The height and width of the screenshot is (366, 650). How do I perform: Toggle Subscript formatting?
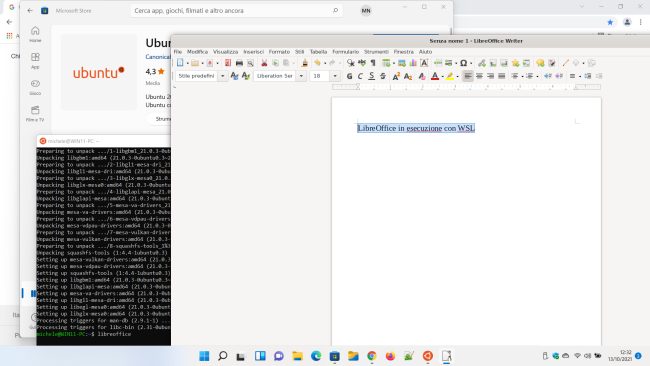pos(408,76)
